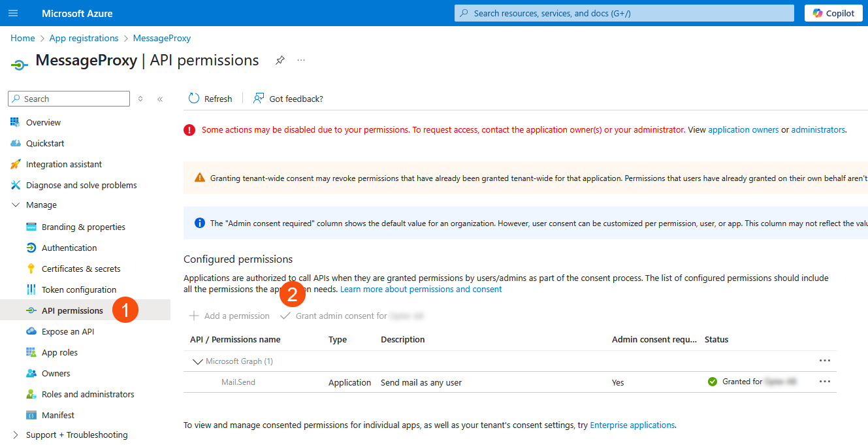The width and height of the screenshot is (868, 445).
Task: Click the 'Send mail as any user' description
Action: 421,382
